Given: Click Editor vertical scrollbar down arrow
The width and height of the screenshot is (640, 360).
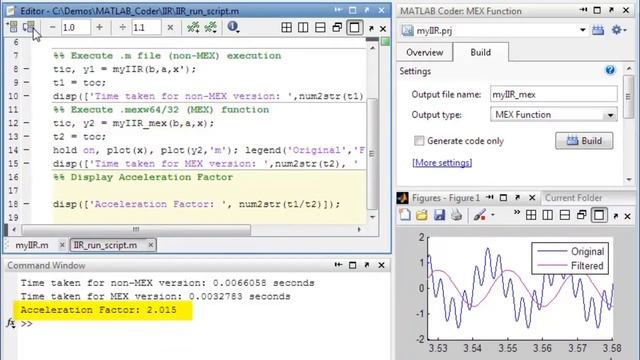Looking at the screenshot, I should (372, 217).
